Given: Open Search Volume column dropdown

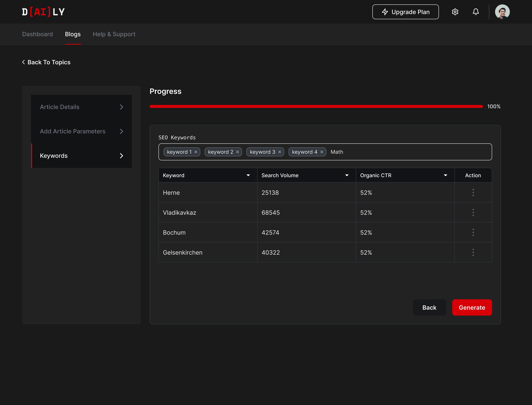Looking at the screenshot, I should coord(347,175).
